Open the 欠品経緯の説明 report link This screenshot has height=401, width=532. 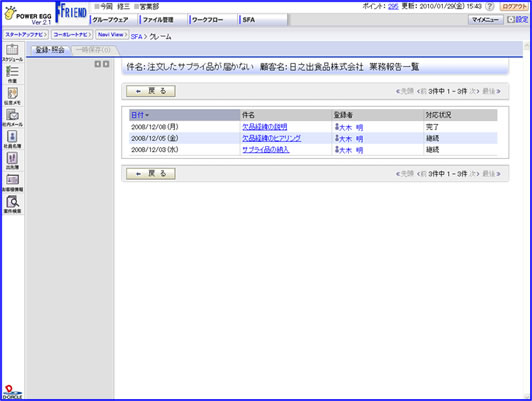(x=265, y=127)
